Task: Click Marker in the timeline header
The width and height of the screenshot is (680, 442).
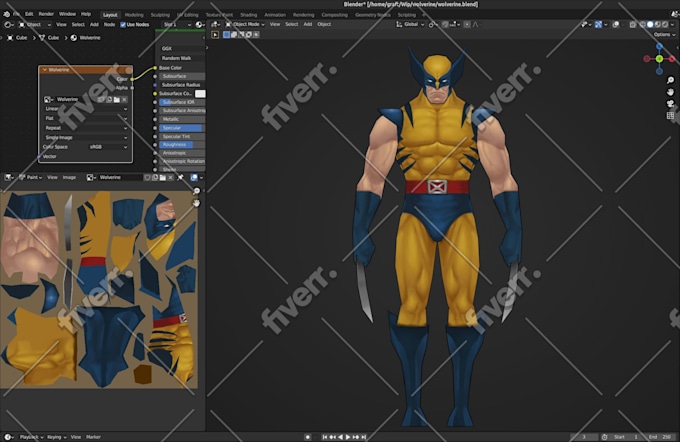Action: coord(93,437)
